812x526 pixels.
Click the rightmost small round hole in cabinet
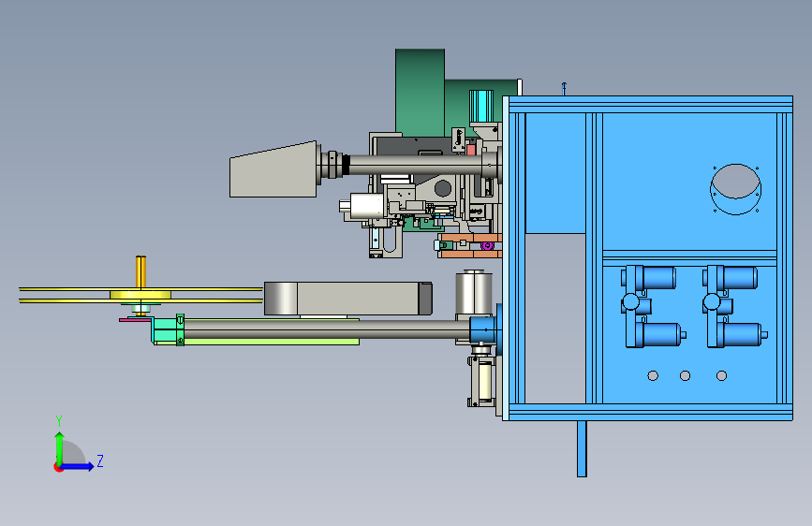[x=721, y=375]
